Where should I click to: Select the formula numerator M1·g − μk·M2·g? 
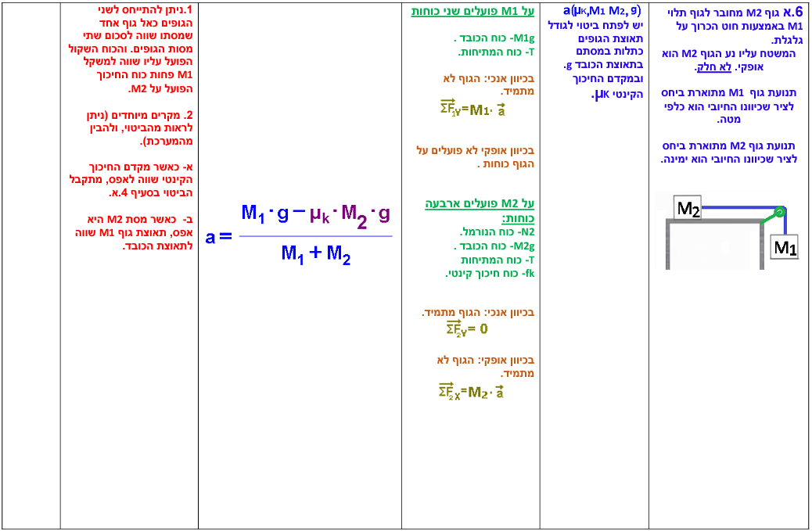[315, 213]
